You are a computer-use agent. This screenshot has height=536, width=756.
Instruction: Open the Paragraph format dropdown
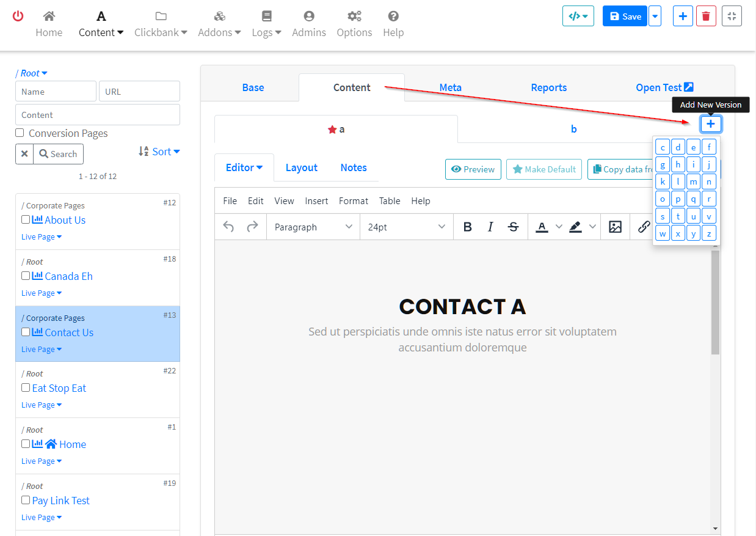313,227
